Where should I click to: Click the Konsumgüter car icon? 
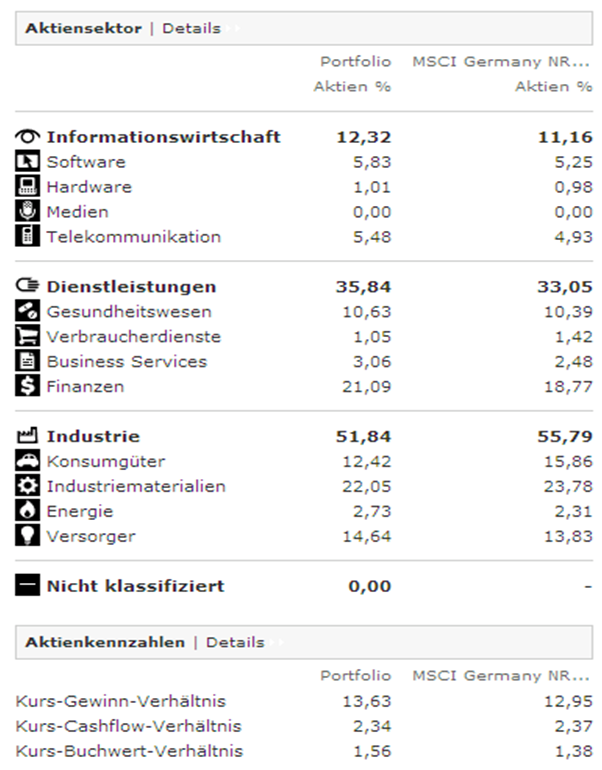(27, 461)
